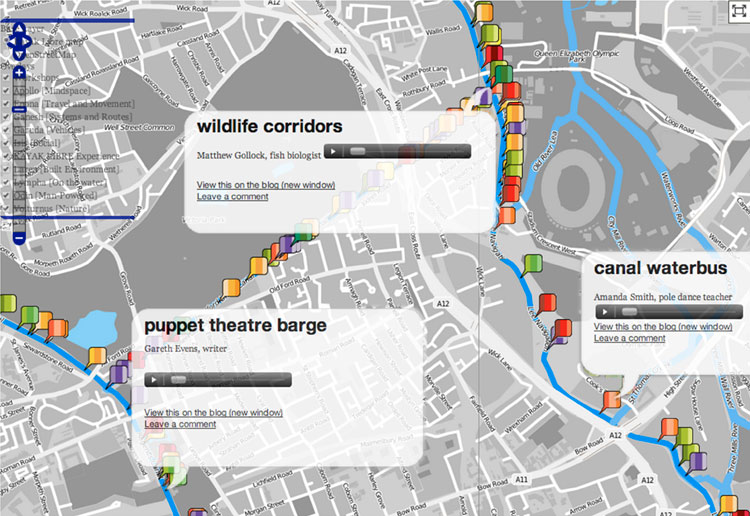The image size is (750, 516).
Task: Select the green marker at far left edge
Action: pyautogui.click(x=7, y=303)
